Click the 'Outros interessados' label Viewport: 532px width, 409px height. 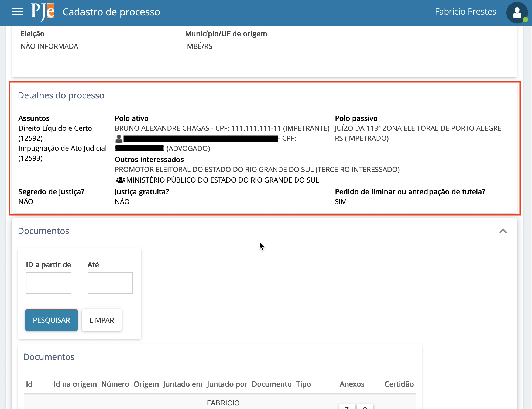click(x=149, y=160)
